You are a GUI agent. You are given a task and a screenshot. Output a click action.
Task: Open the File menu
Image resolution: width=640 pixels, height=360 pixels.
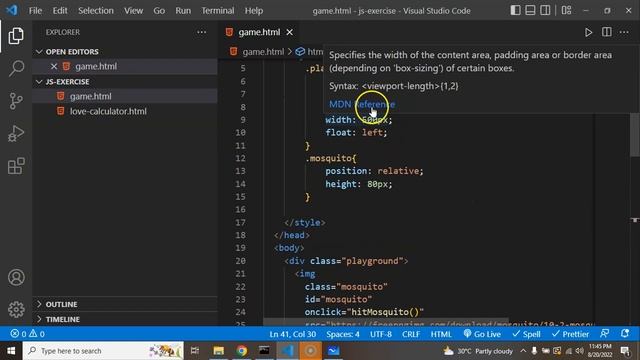click(x=35, y=11)
